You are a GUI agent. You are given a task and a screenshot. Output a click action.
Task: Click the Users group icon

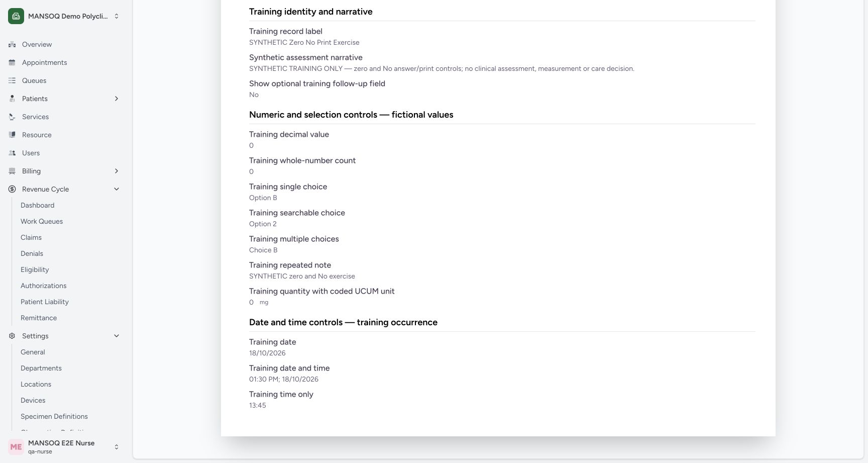(x=12, y=153)
